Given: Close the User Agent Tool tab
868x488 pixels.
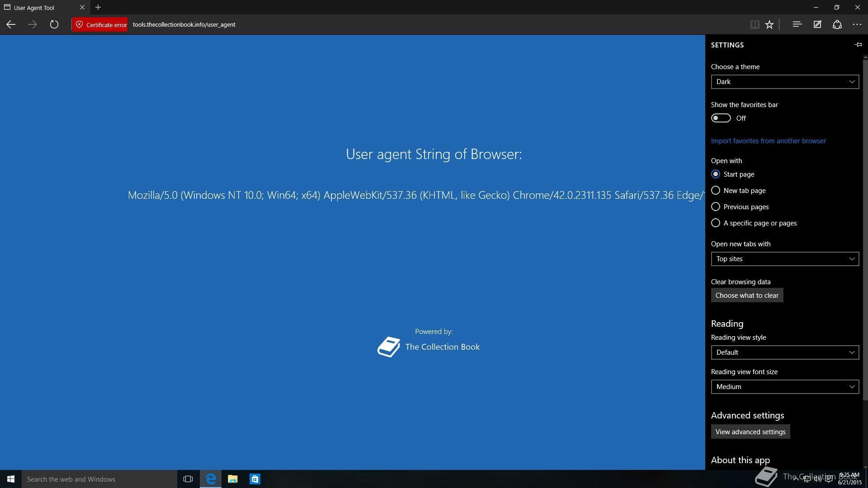Looking at the screenshot, I should [82, 7].
